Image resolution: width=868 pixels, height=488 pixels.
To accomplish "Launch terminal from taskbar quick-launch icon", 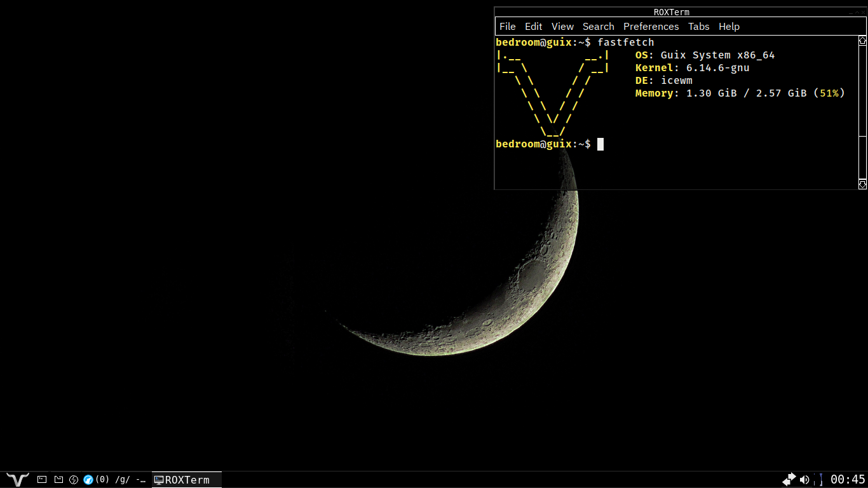I will coord(42,480).
